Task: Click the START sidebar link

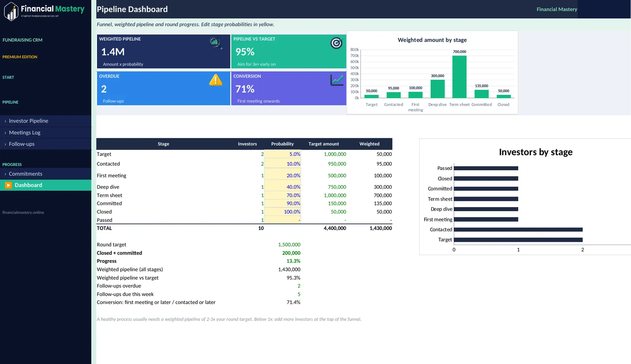Action: click(8, 77)
